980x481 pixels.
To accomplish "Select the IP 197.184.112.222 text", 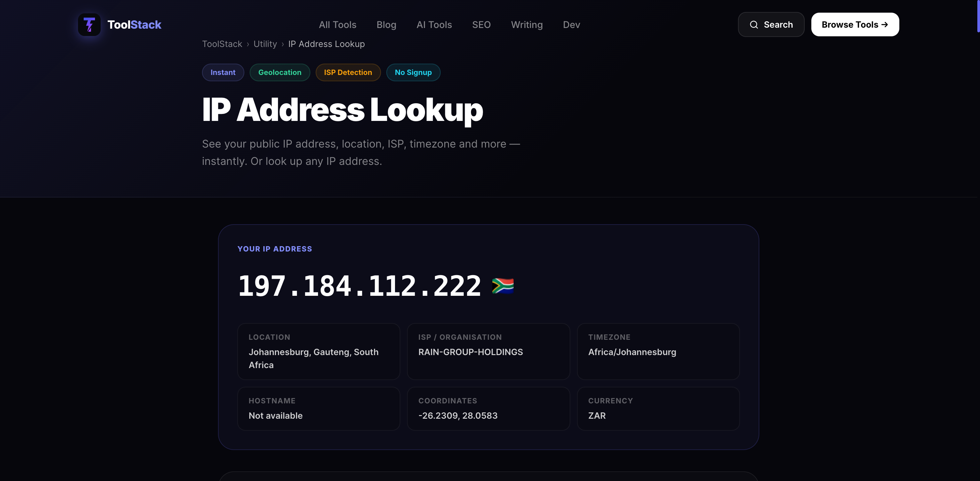I will (360, 286).
